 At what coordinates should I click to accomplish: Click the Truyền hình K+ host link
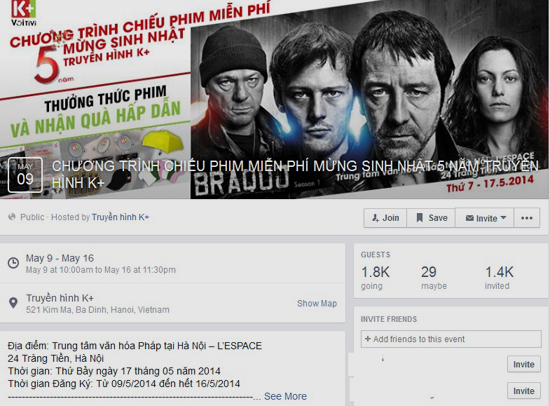click(x=120, y=217)
